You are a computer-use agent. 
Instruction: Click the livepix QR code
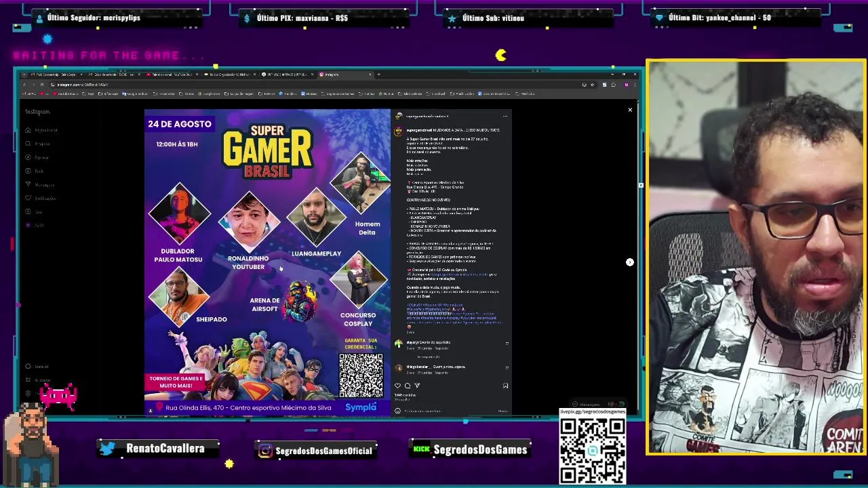pos(592,450)
